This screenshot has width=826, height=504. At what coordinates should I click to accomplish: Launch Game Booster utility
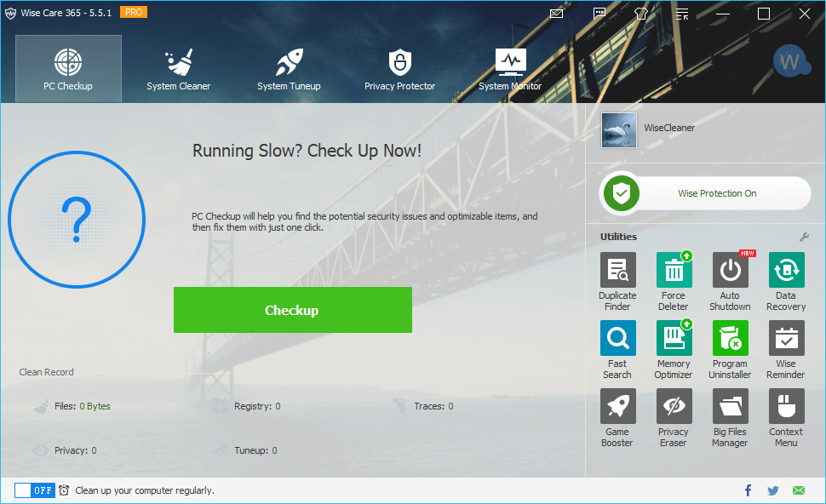click(617, 418)
